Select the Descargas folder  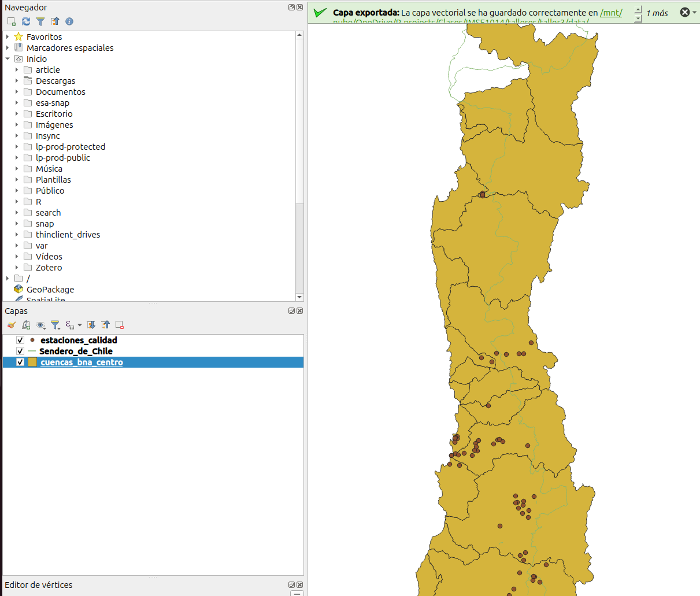coord(55,81)
